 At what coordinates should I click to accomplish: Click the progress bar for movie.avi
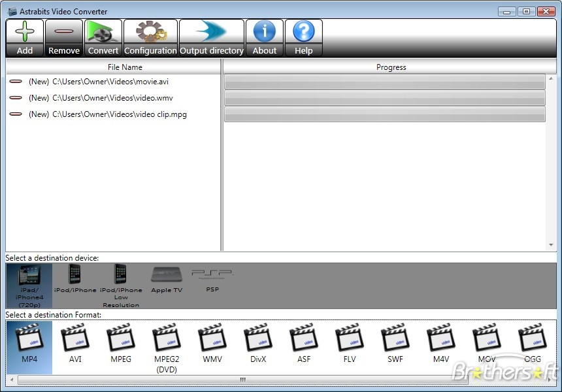pyautogui.click(x=385, y=82)
